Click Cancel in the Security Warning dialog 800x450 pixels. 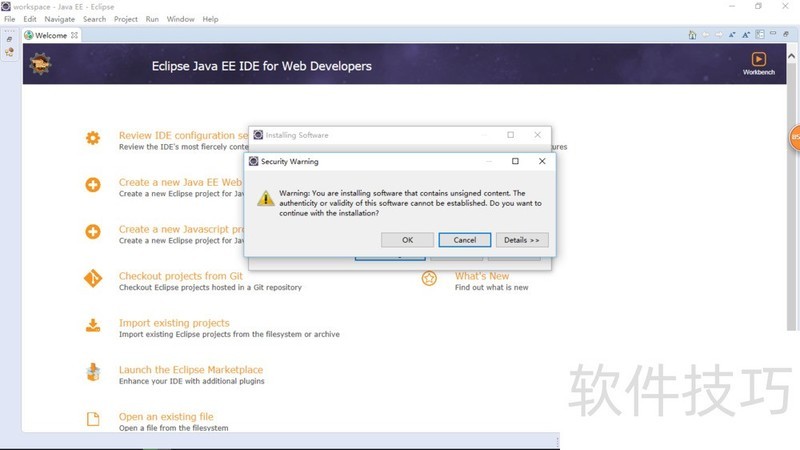pyautogui.click(x=464, y=240)
